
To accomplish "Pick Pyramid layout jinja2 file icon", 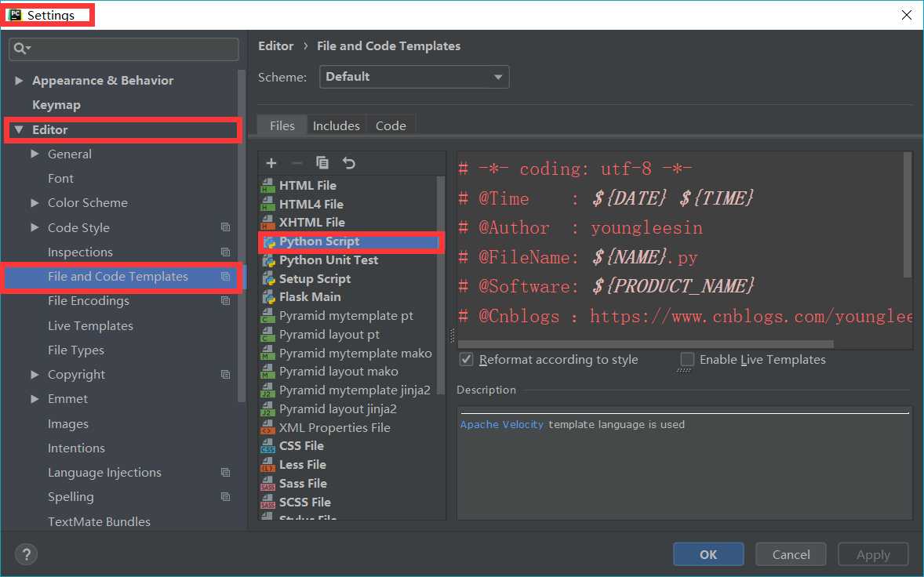I will point(268,409).
